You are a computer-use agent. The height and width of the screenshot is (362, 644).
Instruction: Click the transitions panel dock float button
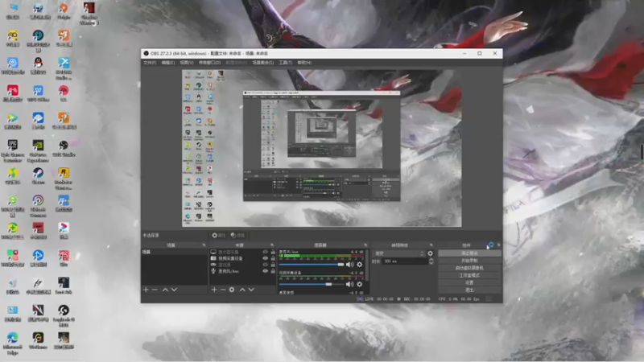[x=431, y=245]
